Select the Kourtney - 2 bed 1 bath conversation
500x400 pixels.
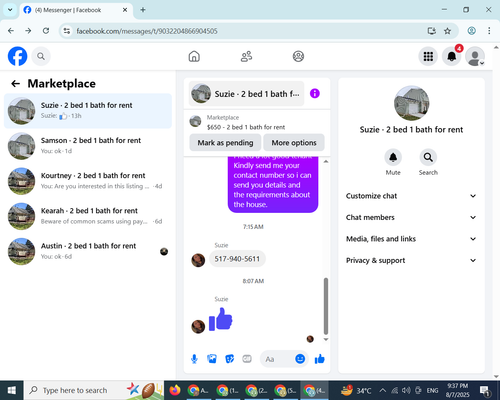coord(88,181)
